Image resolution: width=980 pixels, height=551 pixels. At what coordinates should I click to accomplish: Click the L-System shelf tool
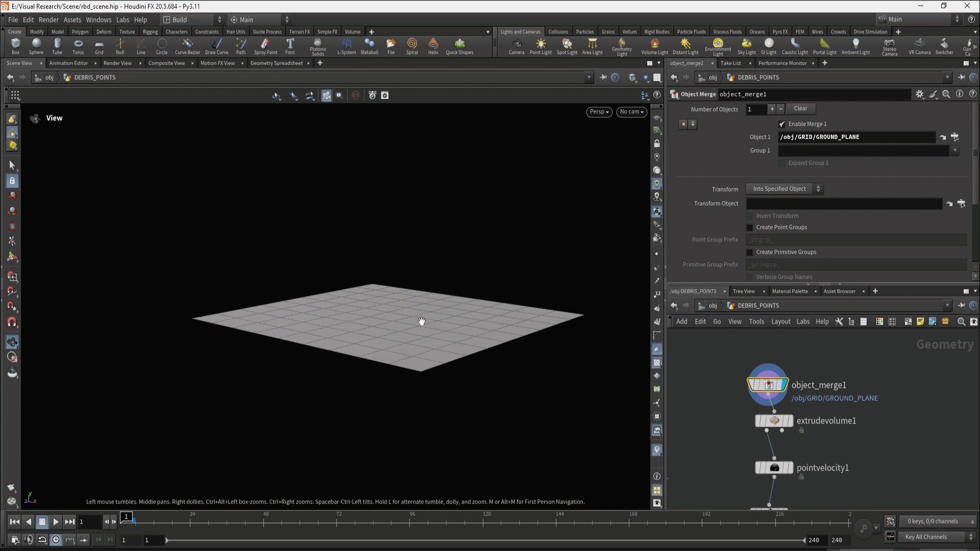[x=347, y=46]
